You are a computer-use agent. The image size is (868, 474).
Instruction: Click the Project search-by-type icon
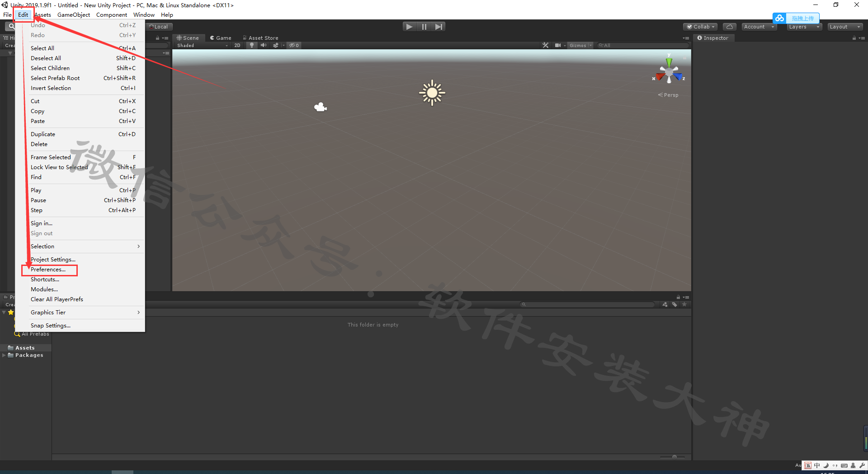coord(665,304)
